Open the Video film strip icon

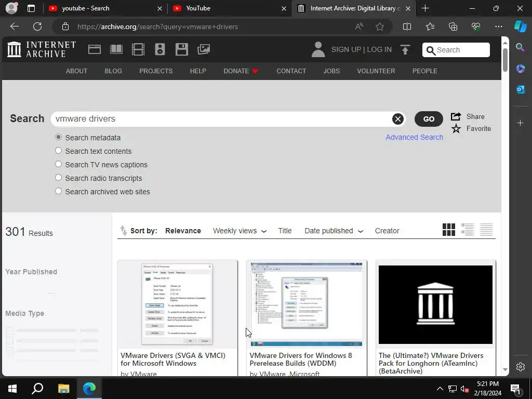(x=138, y=49)
